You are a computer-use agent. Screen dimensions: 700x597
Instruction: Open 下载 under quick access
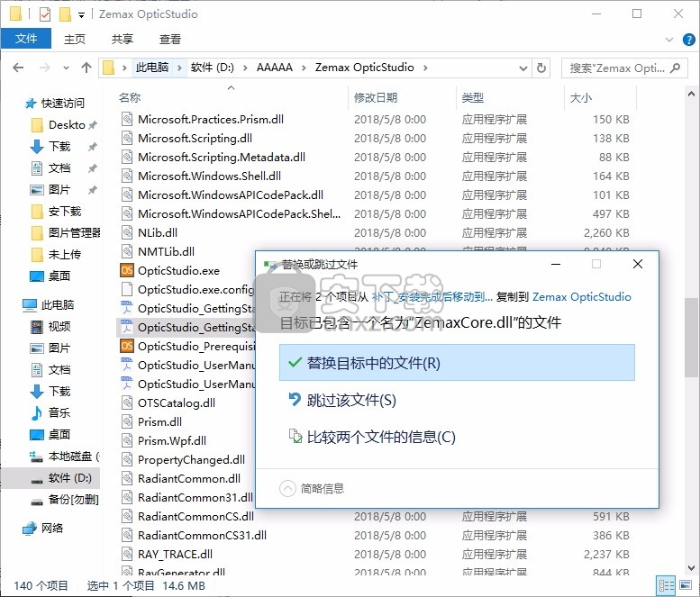click(59, 147)
